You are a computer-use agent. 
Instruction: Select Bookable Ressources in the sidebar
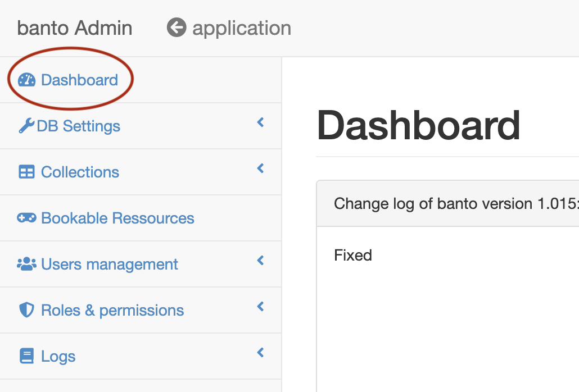[x=117, y=218]
